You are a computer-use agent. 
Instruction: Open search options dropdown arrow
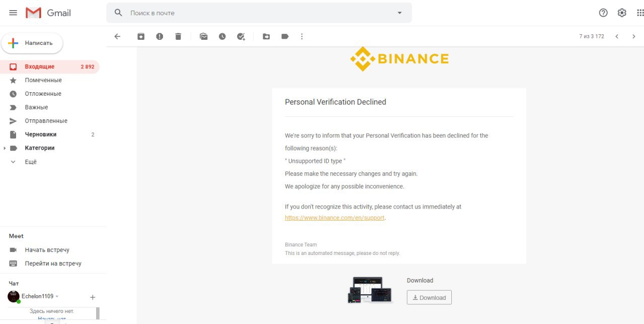400,13
